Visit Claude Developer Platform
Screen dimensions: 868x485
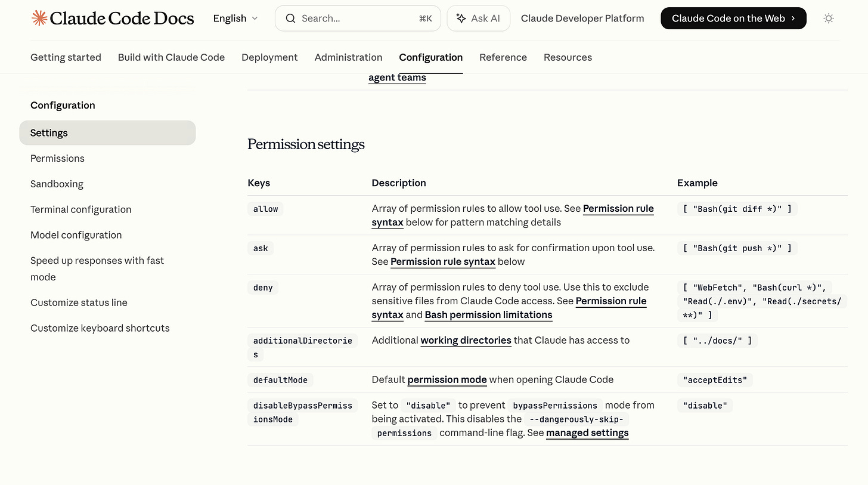(582, 18)
